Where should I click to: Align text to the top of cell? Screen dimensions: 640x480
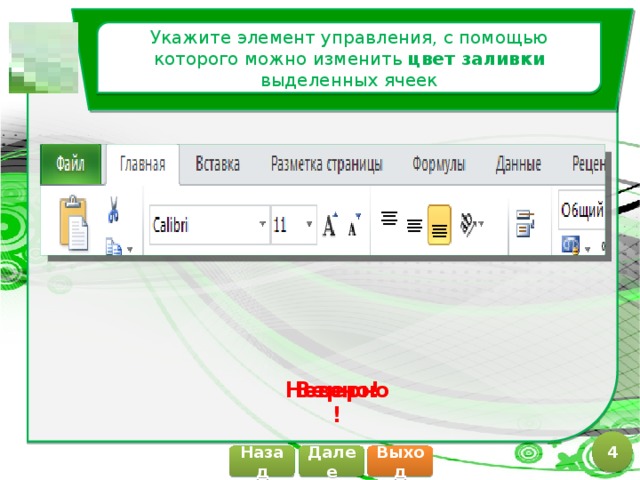(389, 218)
